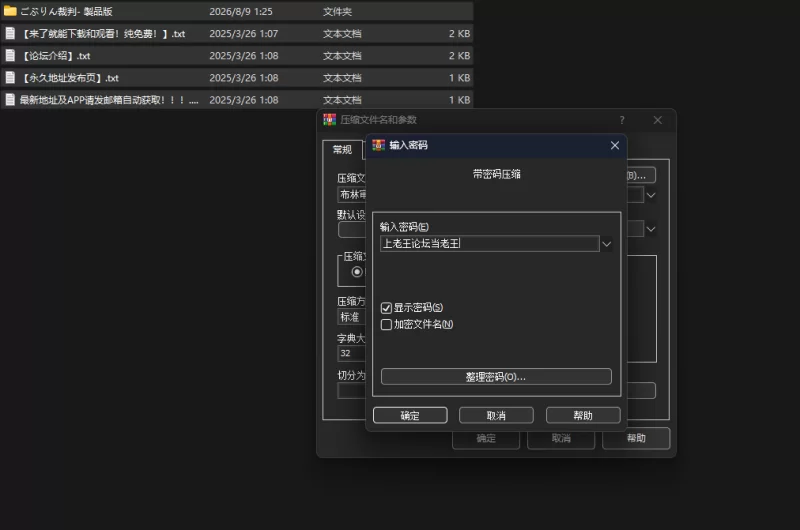Click the 切分为分卷 input field
This screenshot has width=800, height=530.
click(352, 391)
